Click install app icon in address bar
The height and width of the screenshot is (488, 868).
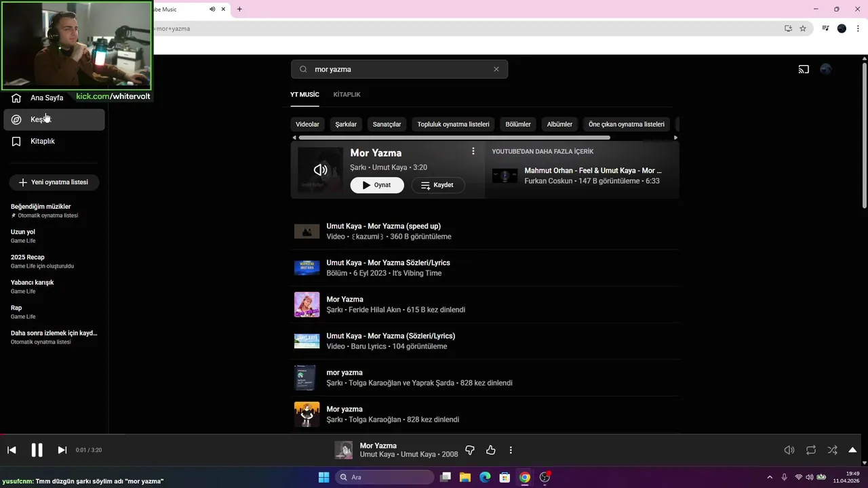(788, 28)
